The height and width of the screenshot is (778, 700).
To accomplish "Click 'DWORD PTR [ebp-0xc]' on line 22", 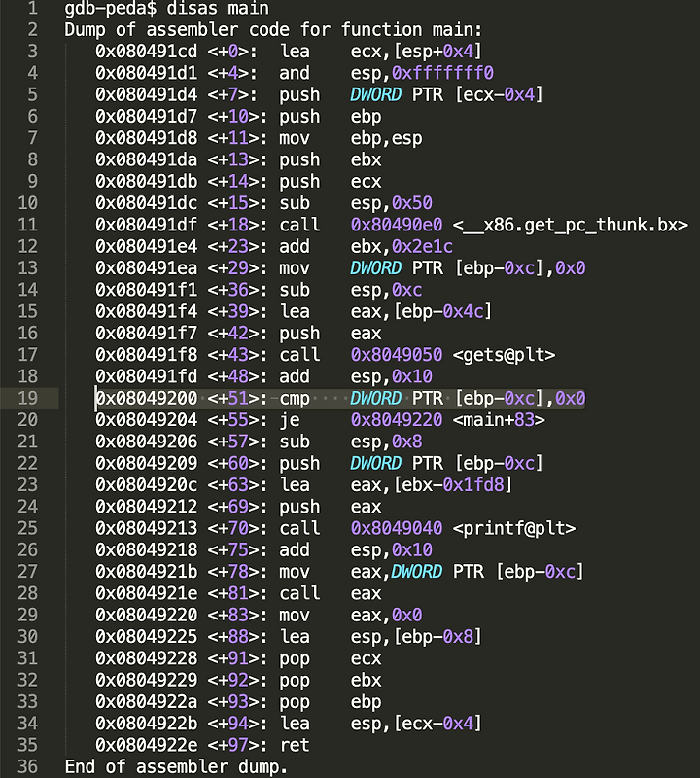I will (x=447, y=464).
